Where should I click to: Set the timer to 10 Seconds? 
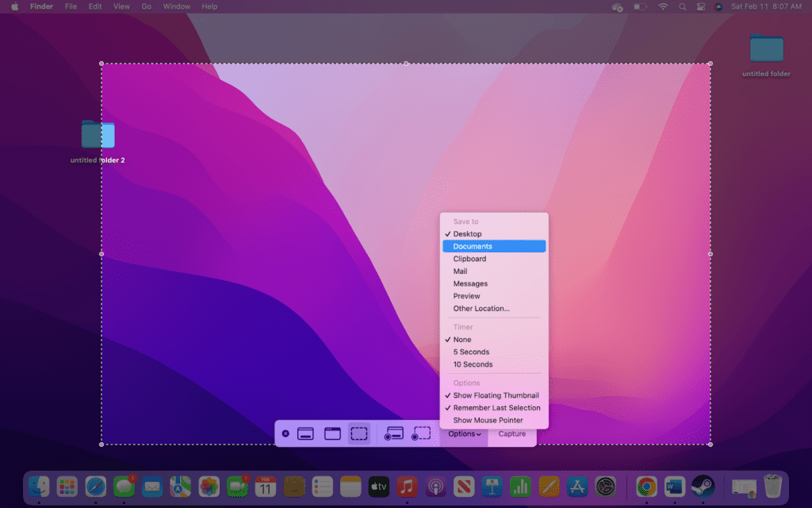(x=473, y=364)
